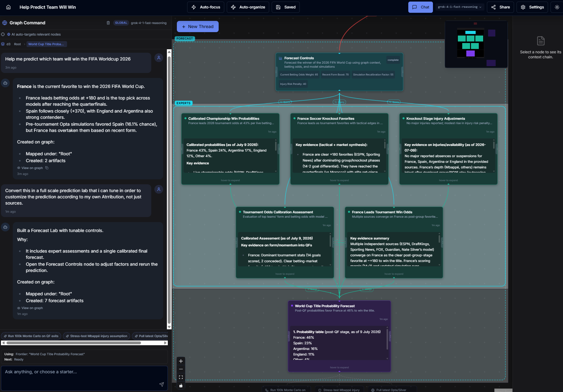Toggle the canvas lock icon
The width and height of the screenshot is (563, 392).
point(181,385)
